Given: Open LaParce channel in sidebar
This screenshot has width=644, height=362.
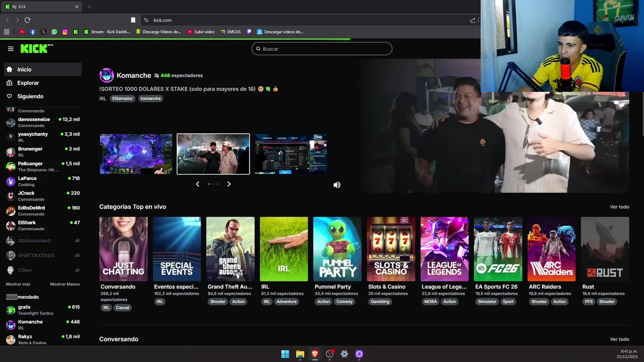Looking at the screenshot, I should click(x=43, y=181).
